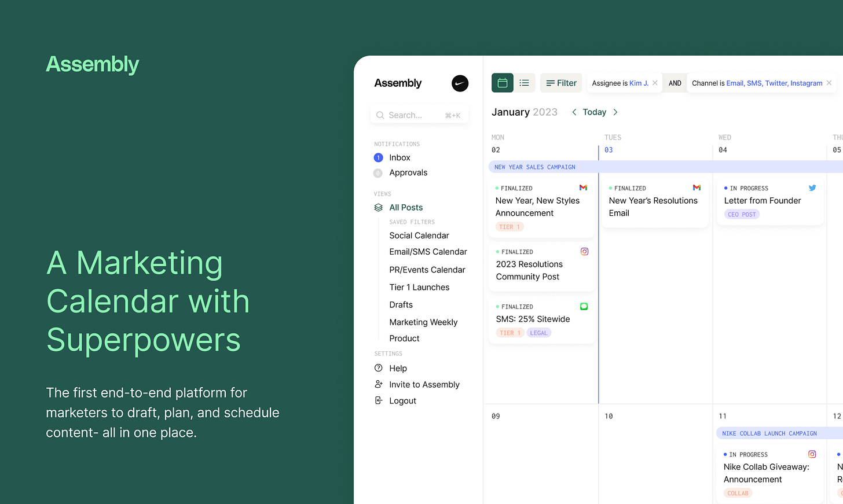Open PR/Events Calendar saved filter

point(427,270)
